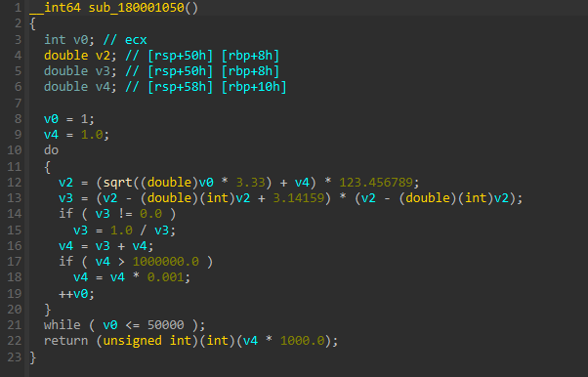Click the line 4 [rsp+50h] [rbp+8h] comment
This screenshot has height=377, width=588.
(202, 55)
